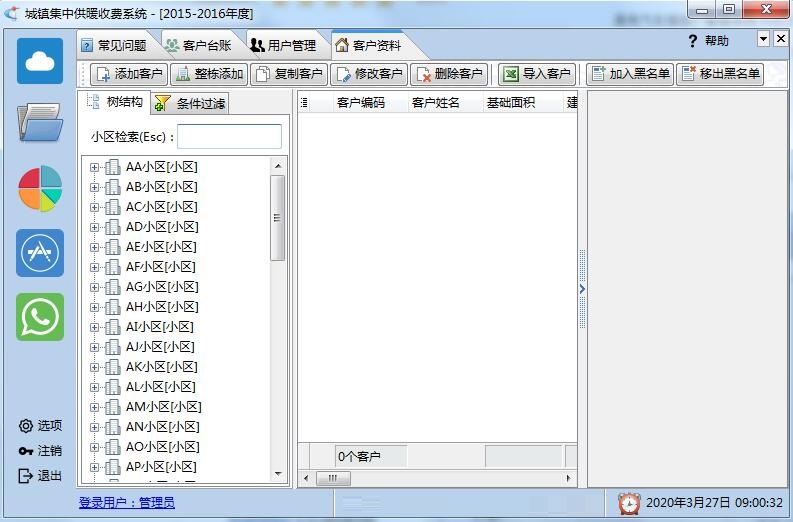Click the tree scroll up arrow
The width and height of the screenshot is (793, 522).
click(277, 166)
